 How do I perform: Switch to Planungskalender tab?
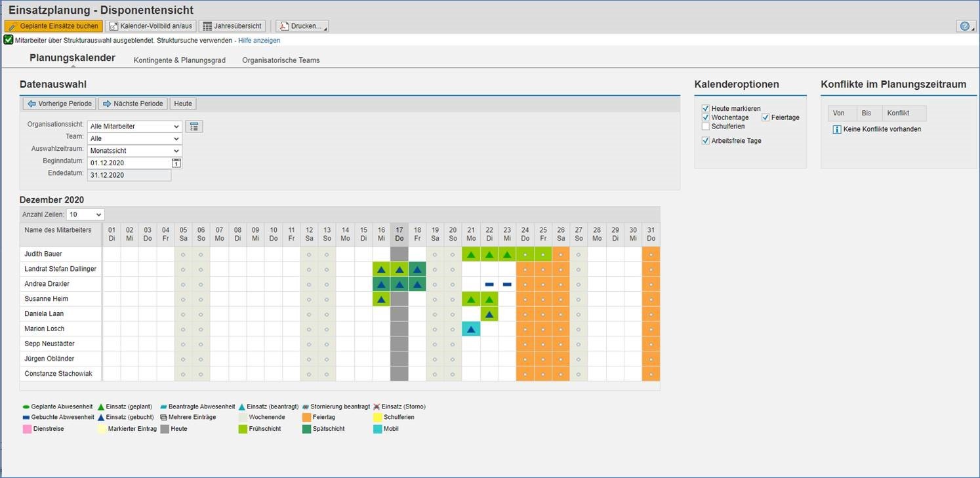pos(72,58)
